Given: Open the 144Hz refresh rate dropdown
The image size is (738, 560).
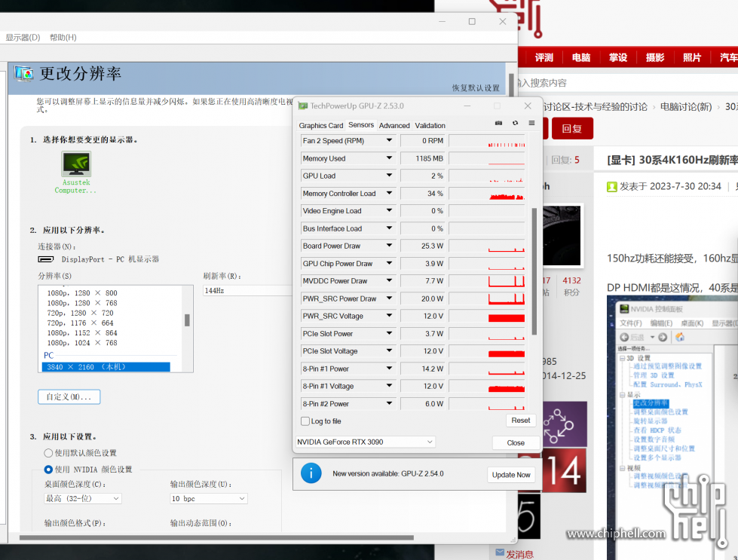Looking at the screenshot, I should 248,290.
